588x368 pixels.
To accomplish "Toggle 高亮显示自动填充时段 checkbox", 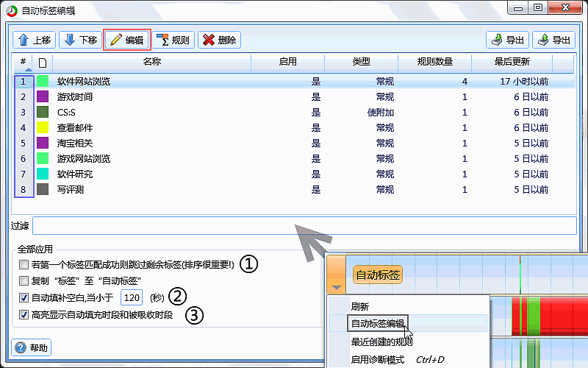I will pyautogui.click(x=24, y=315).
